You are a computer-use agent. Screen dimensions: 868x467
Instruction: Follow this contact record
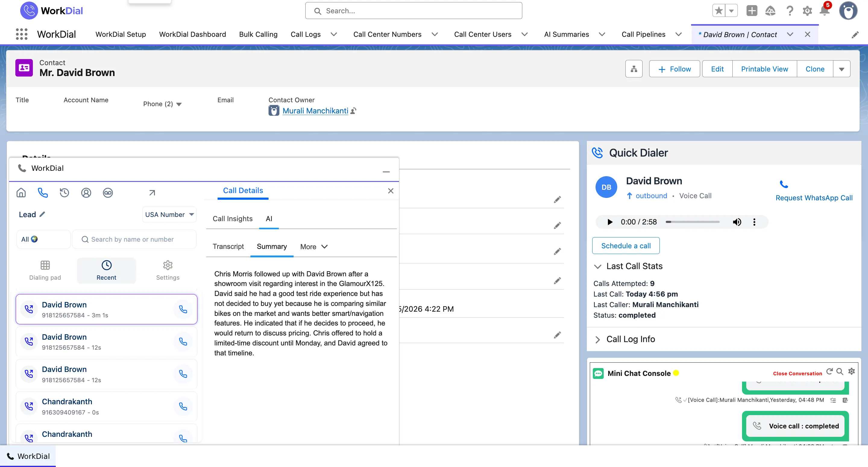point(674,69)
